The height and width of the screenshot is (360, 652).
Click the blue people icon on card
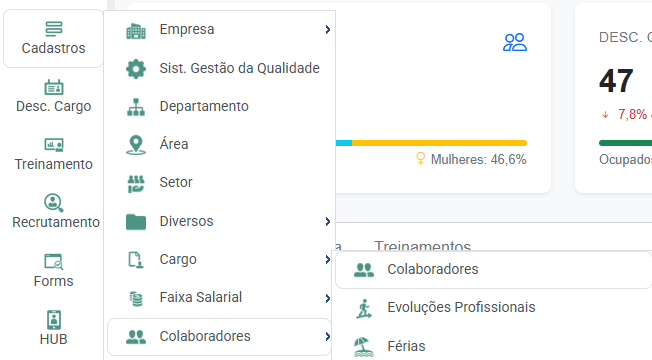coord(515,42)
